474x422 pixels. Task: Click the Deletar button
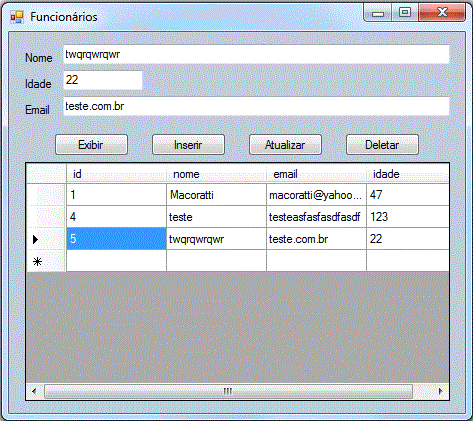click(382, 145)
